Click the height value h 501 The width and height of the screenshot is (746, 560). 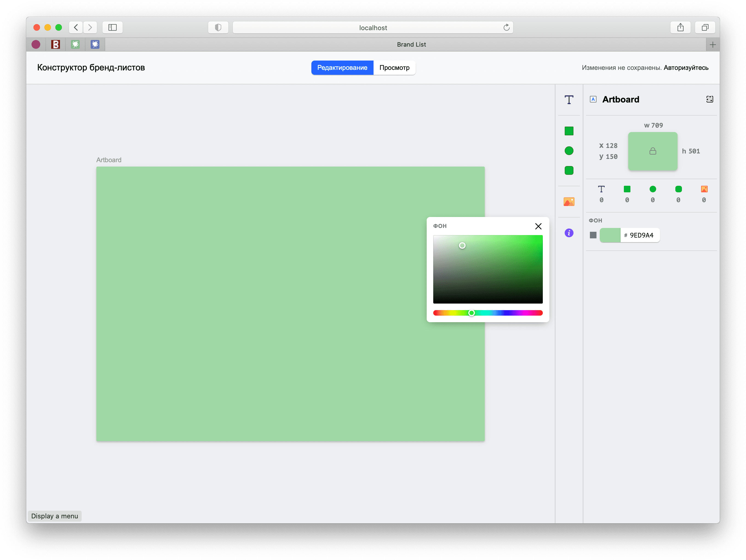690,151
